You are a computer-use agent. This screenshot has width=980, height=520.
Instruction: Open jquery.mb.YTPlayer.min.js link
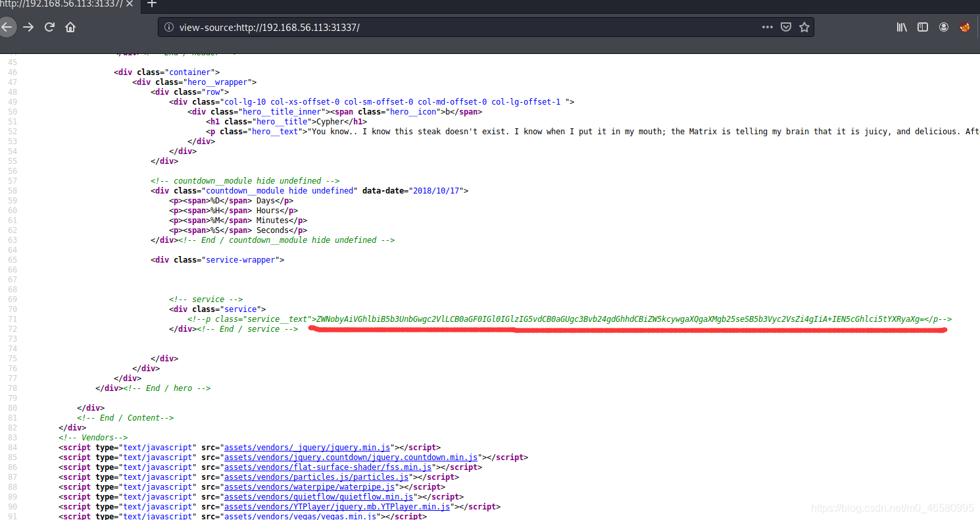[x=337, y=507]
